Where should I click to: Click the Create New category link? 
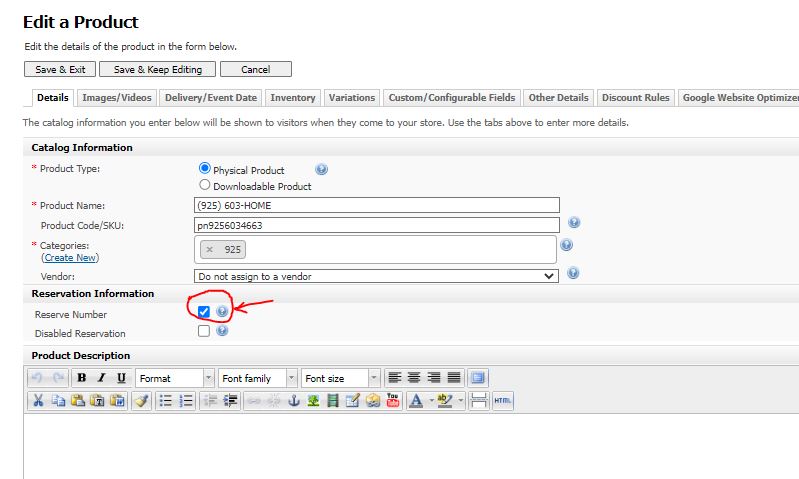70,258
